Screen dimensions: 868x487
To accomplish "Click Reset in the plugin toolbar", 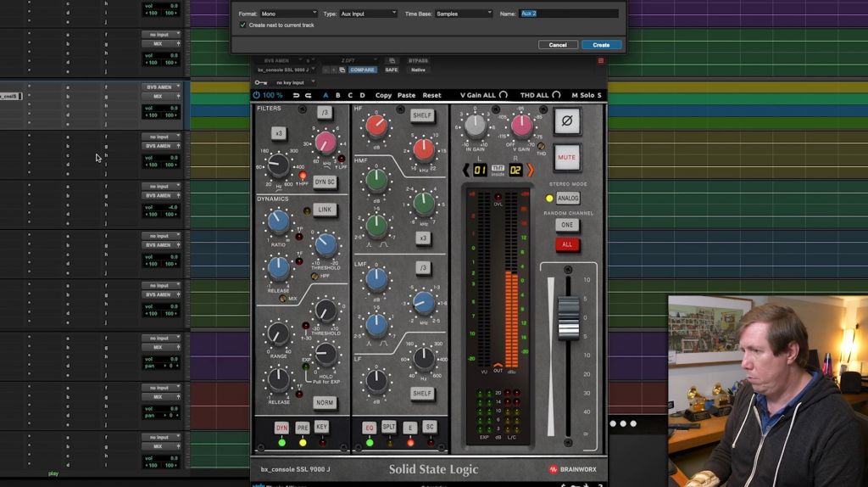I will [x=431, y=95].
